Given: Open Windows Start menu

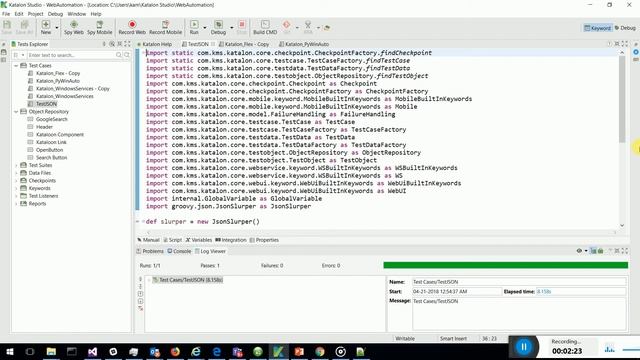Looking at the screenshot, I should click(10, 351).
